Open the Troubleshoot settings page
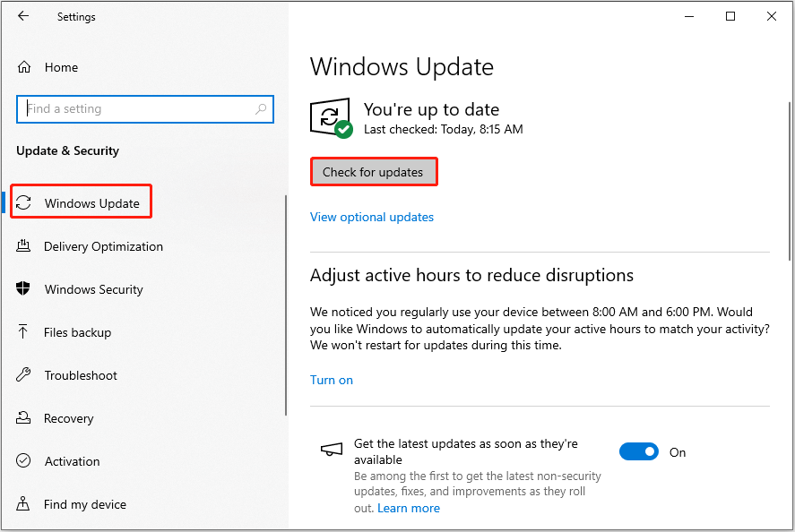 click(x=81, y=375)
